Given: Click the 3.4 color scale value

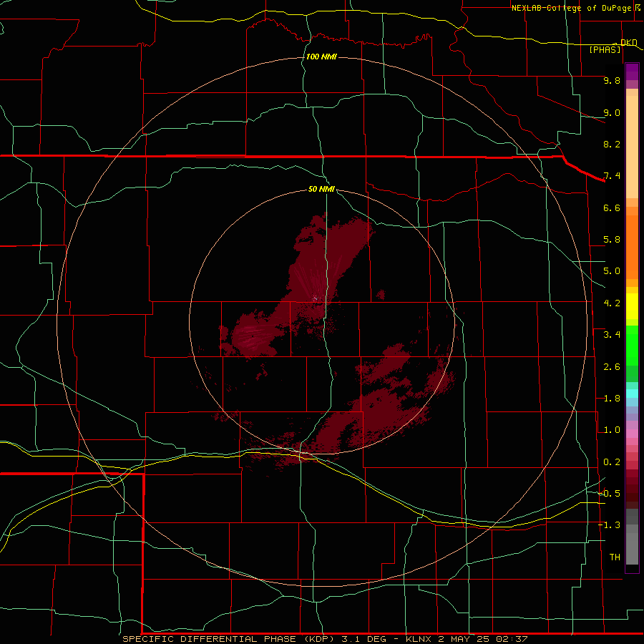Looking at the screenshot, I should point(612,335).
